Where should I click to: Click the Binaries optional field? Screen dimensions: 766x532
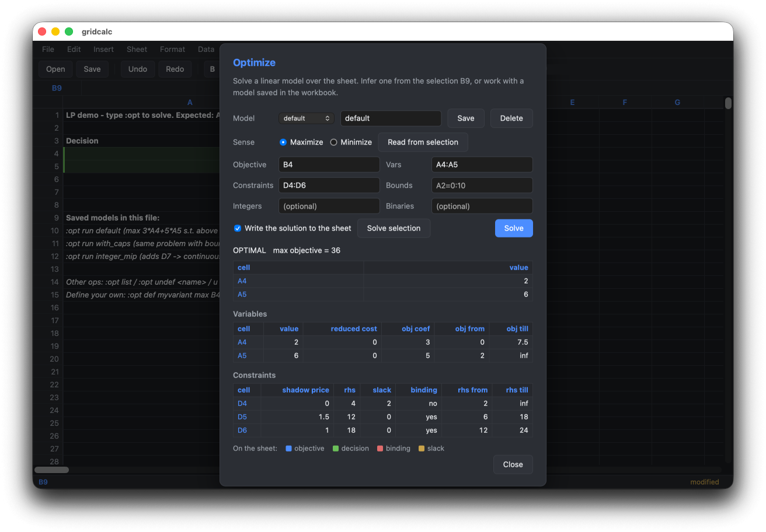[482, 206]
